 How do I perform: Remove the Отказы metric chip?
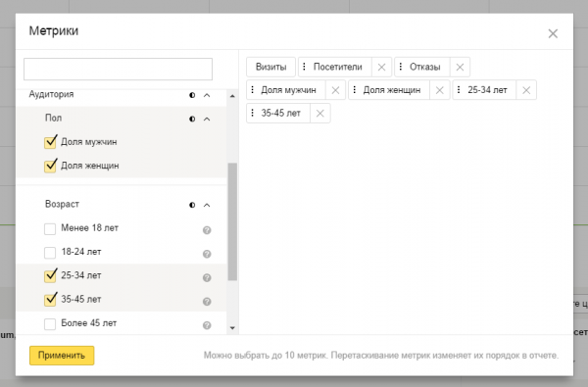point(460,68)
